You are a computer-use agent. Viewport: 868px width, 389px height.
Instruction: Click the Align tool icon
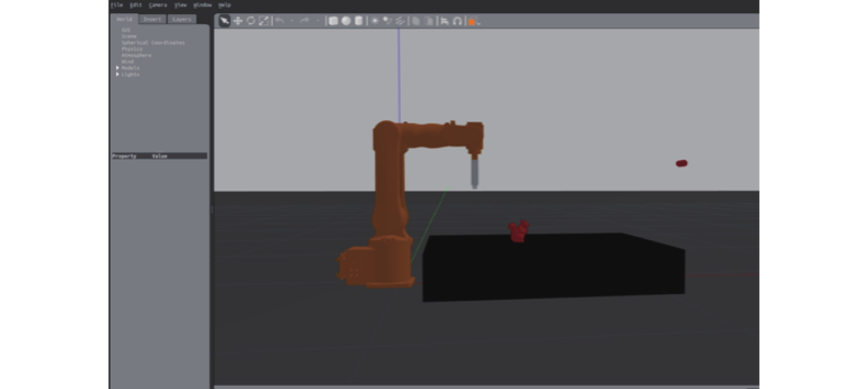(444, 21)
